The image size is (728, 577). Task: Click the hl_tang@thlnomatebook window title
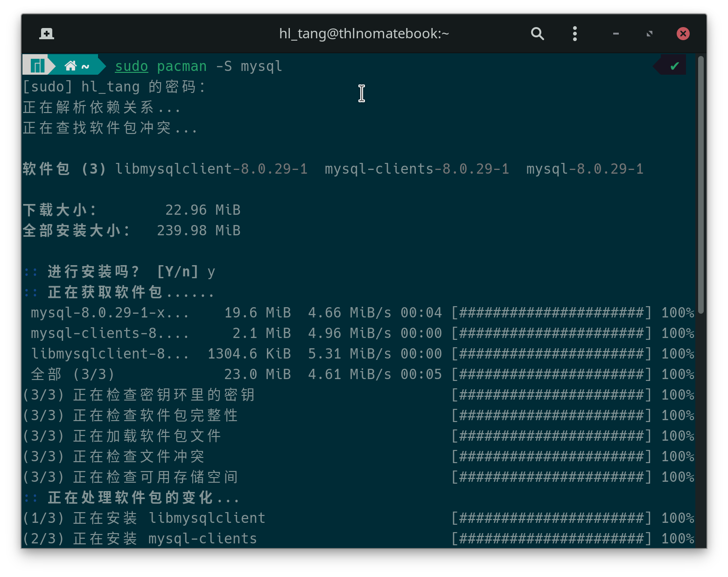[364, 34]
